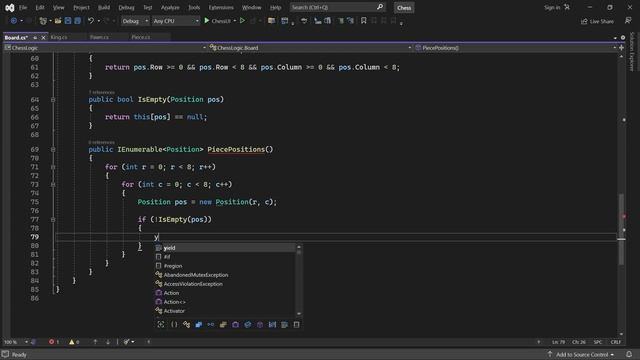Click the Live Share button

[x=597, y=21]
